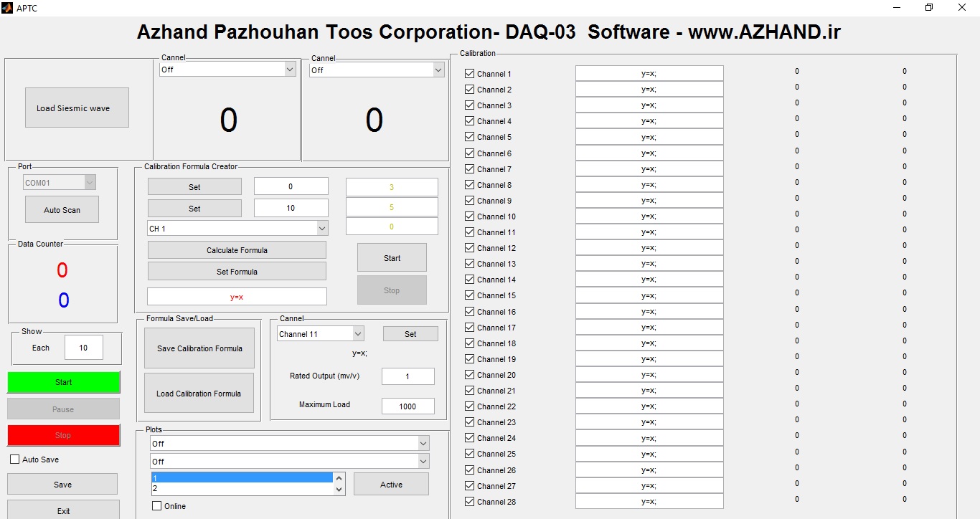Uncheck the Channel 2 checkbox
Viewport: 980px width, 519px height.
[x=469, y=89]
